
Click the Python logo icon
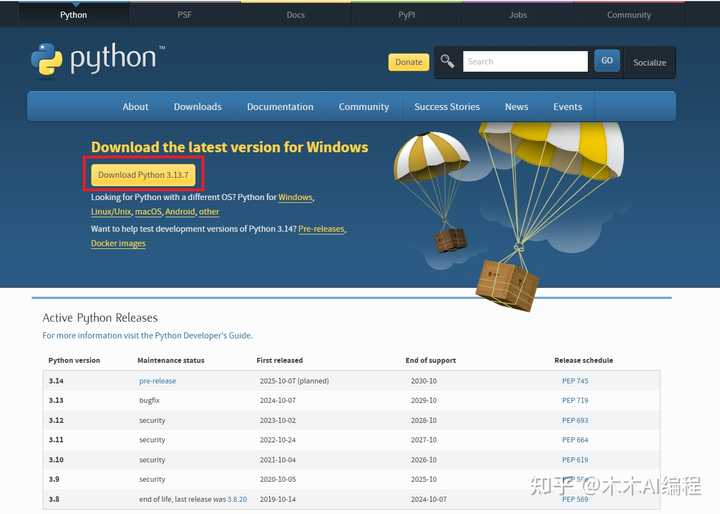(x=47, y=60)
